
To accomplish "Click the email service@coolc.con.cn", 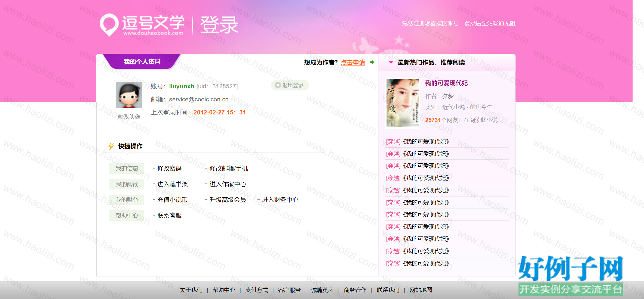I will pyautogui.click(x=199, y=99).
